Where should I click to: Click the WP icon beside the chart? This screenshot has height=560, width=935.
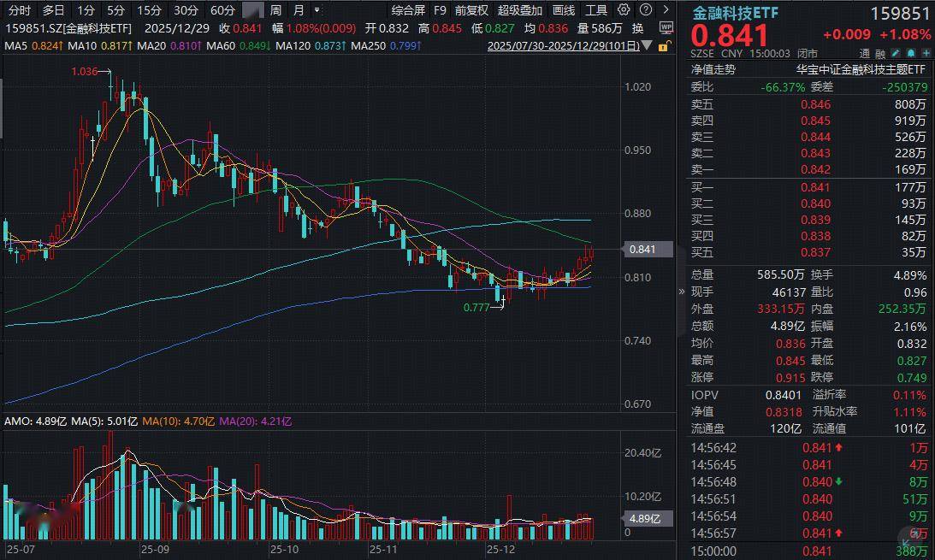click(666, 28)
